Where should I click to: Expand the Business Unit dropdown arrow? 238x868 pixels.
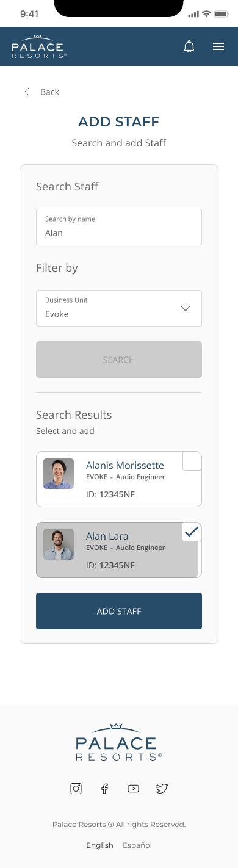pyautogui.click(x=186, y=308)
